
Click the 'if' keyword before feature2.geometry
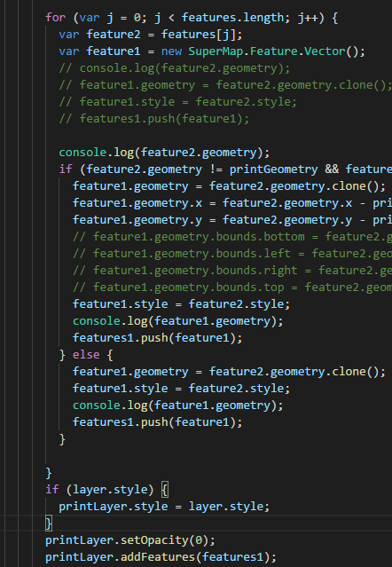[66, 169]
